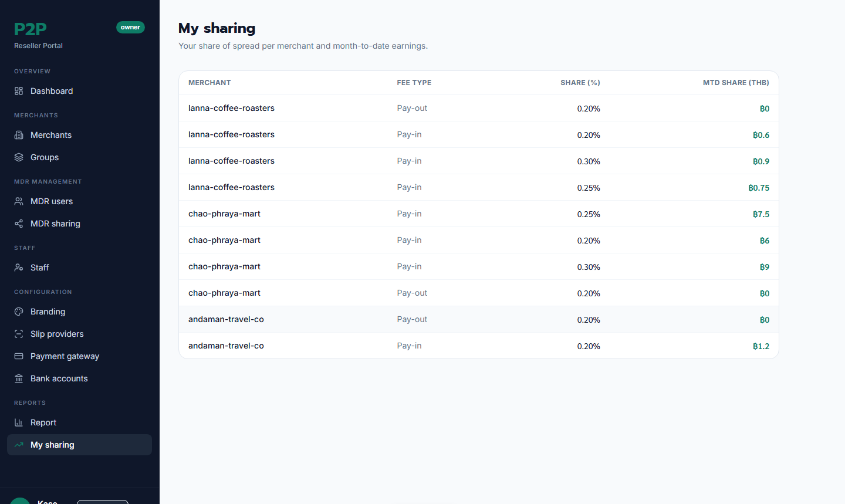Select the Groups layers icon

[19, 157]
